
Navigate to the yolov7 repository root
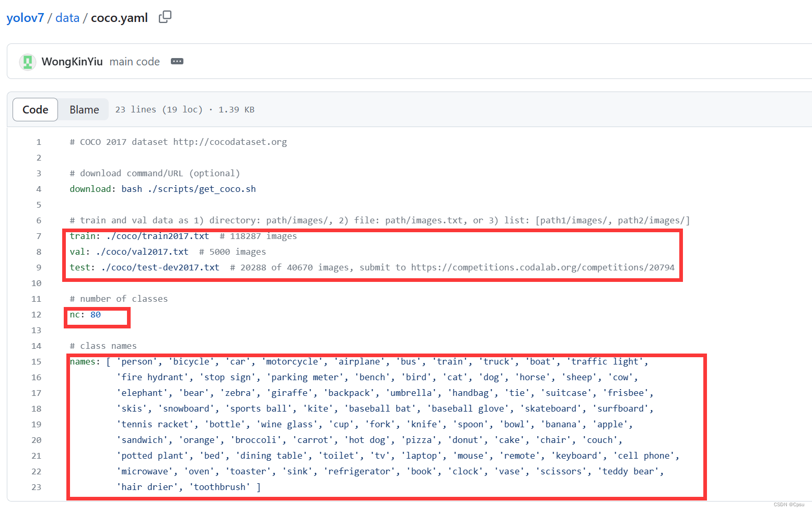click(x=25, y=17)
